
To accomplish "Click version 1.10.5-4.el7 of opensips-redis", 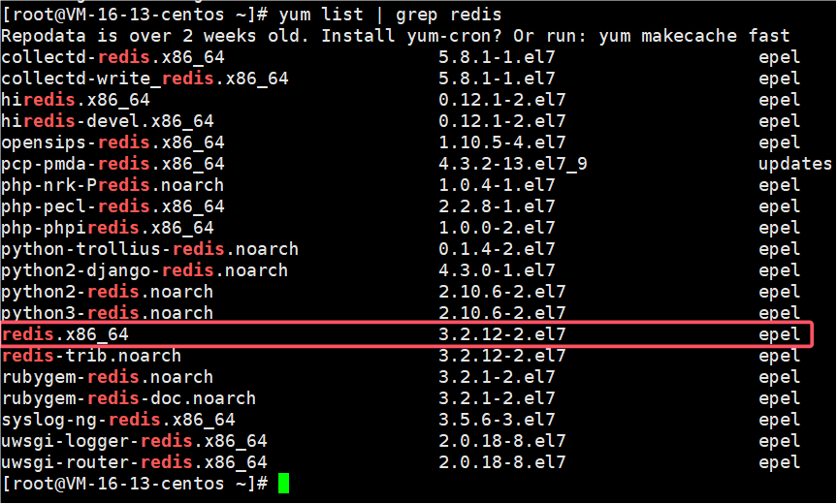I will pos(502,142).
